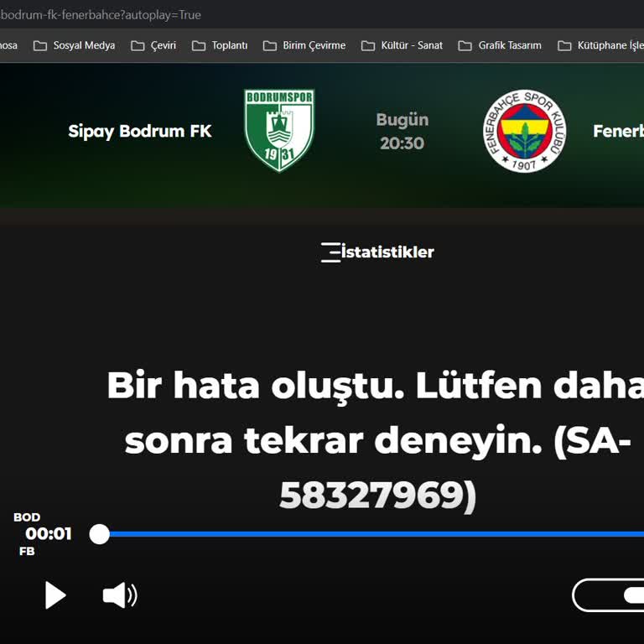Click the Fenerbahçe team name text

[618, 132]
